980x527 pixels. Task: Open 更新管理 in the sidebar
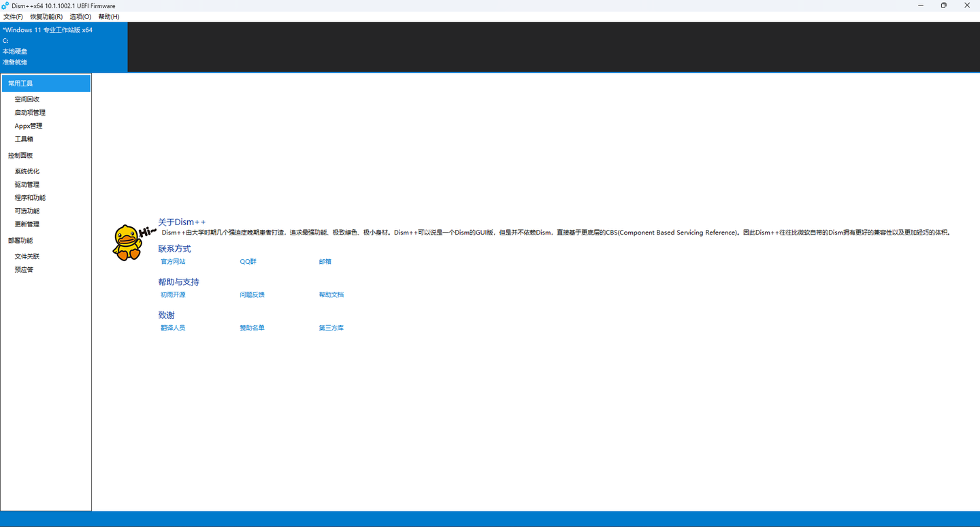tap(27, 224)
